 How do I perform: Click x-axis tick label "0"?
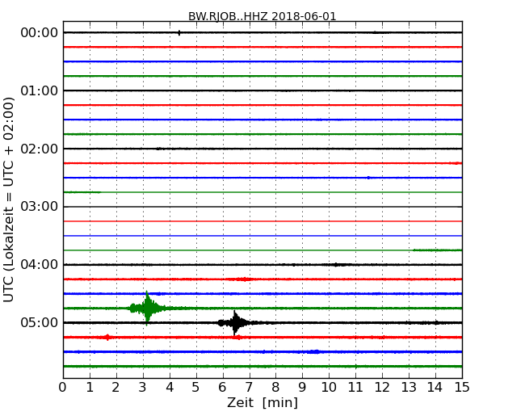pyautogui.click(x=63, y=387)
